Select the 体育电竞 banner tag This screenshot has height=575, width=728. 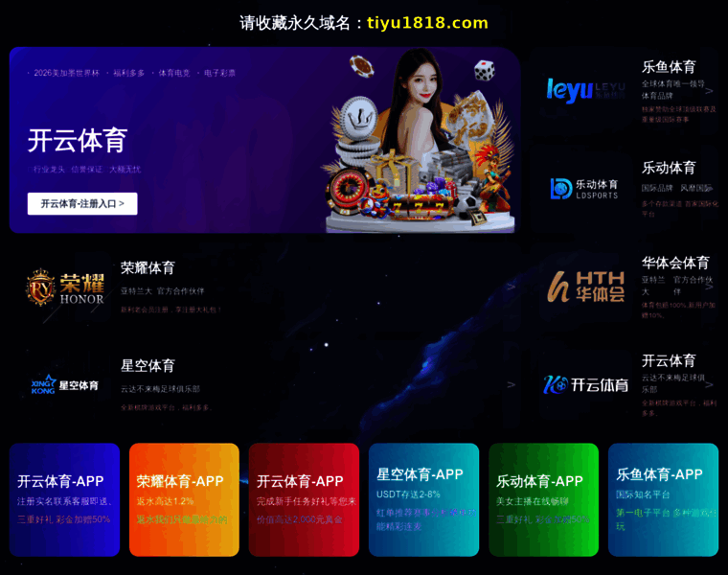click(x=174, y=73)
